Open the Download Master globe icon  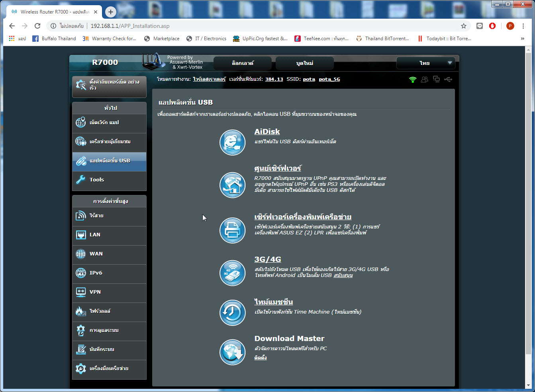coord(233,352)
